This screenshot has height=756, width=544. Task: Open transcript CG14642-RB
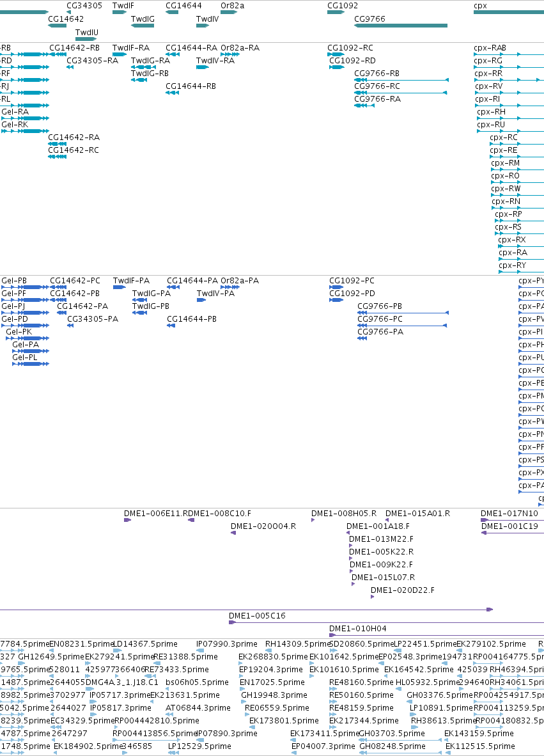click(x=74, y=48)
